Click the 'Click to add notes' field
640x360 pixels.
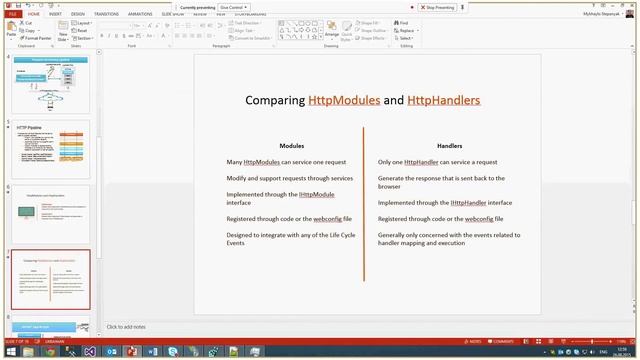pos(126,327)
